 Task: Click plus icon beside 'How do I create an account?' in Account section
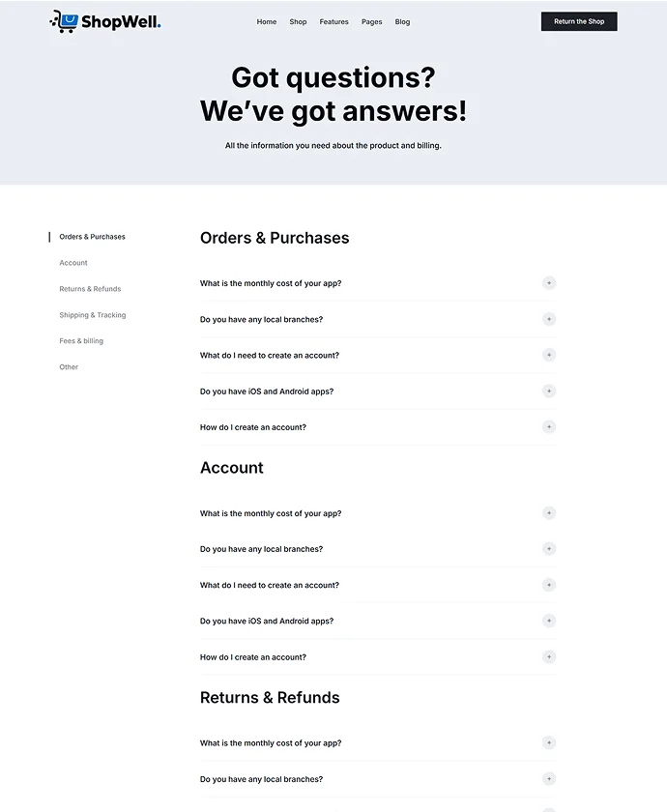coord(549,657)
